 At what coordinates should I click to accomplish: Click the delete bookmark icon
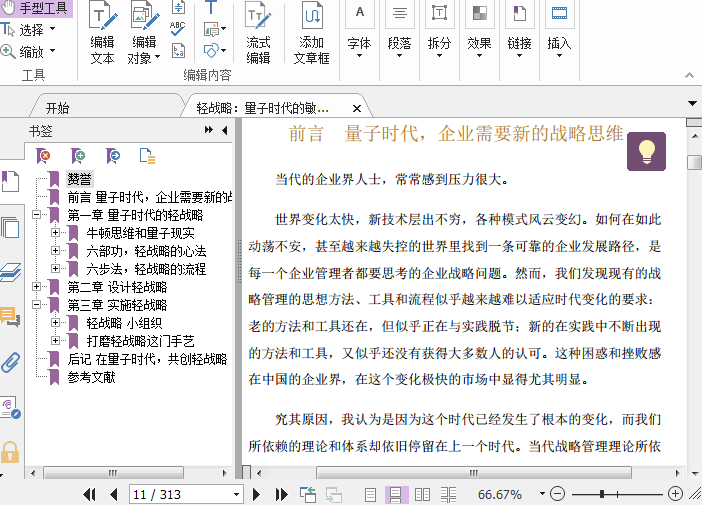(x=43, y=156)
